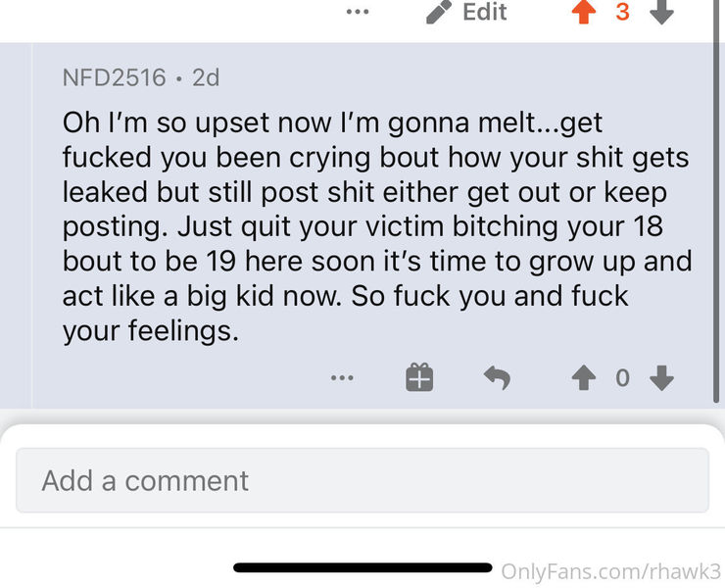
Task: Open the NFD2516 user profile
Action: pos(114,77)
